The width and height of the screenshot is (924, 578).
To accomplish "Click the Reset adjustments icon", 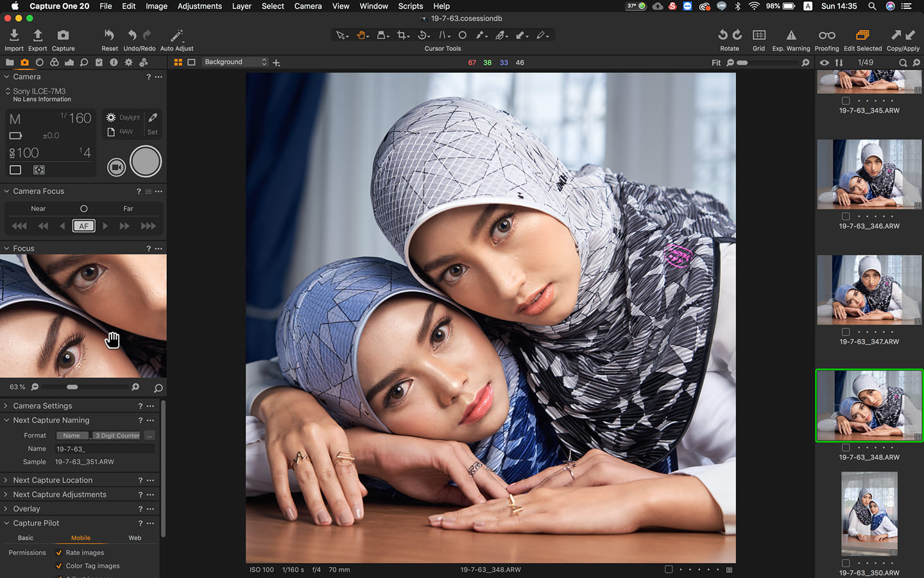I will click(109, 35).
